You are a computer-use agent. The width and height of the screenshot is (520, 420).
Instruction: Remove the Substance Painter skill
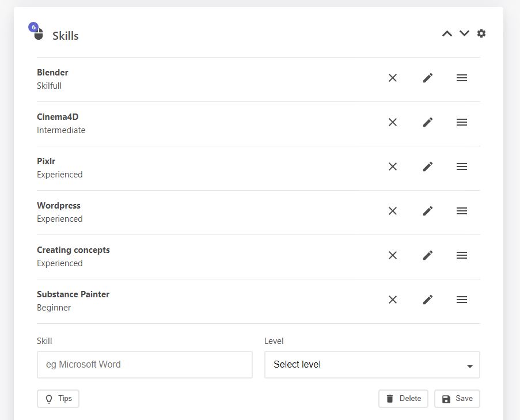click(x=393, y=300)
